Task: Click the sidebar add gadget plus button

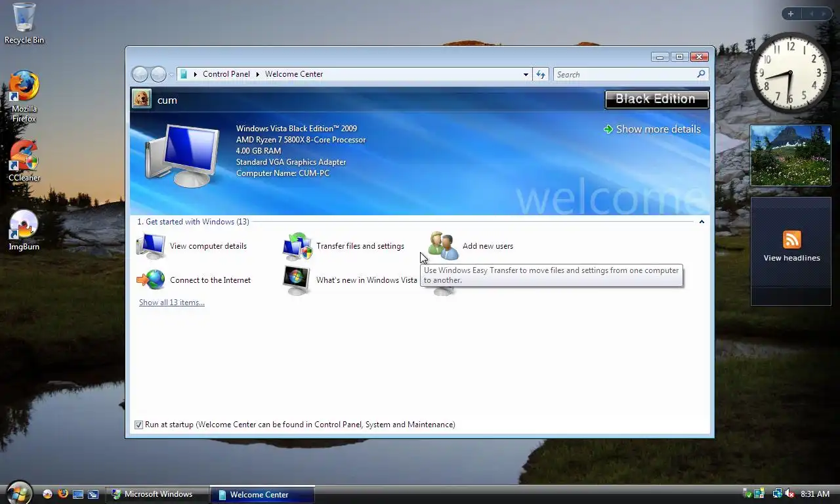Action: click(791, 14)
